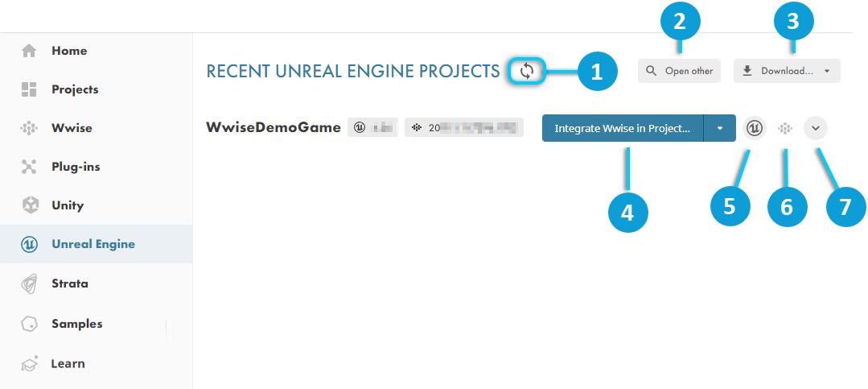The height and width of the screenshot is (389, 868).
Task: Open the Integrate Wwise dropdown arrow
Action: (x=720, y=128)
